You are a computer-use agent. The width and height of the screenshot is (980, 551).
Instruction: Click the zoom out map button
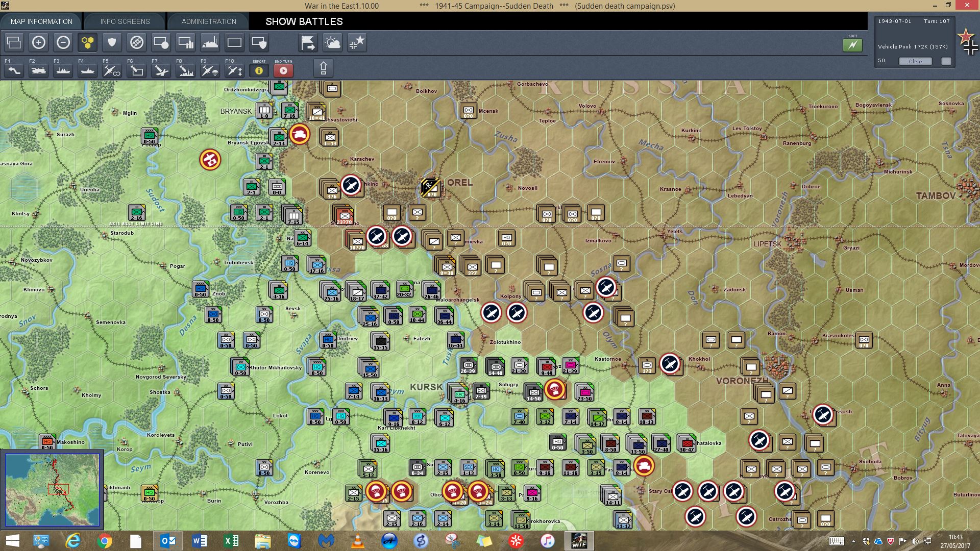[63, 42]
